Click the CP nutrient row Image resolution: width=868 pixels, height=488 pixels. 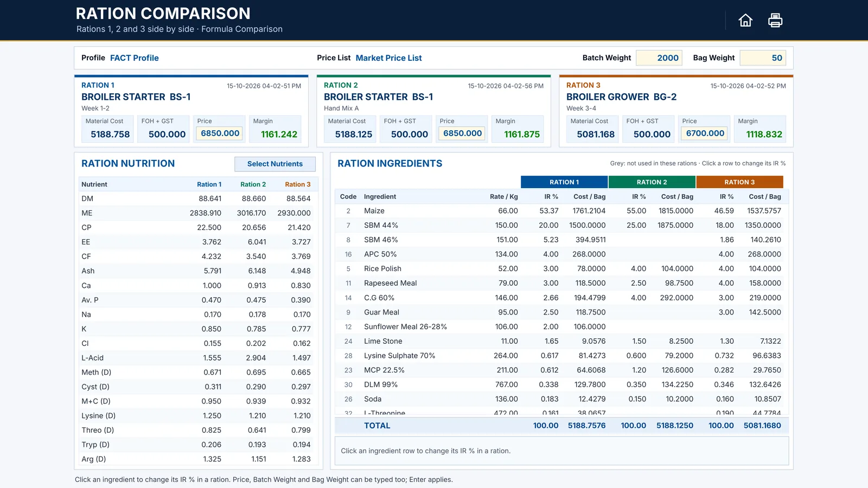pos(196,228)
